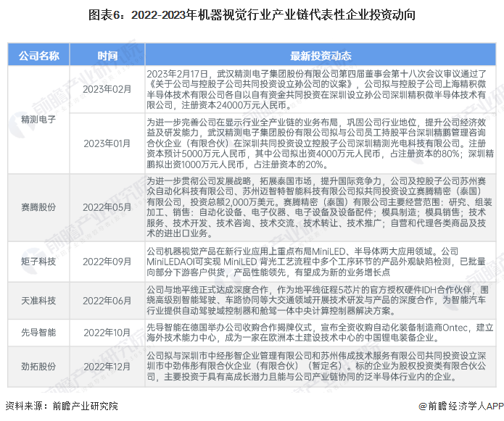Click the Ontec acquisition description
504x421 pixels.
pos(320,333)
